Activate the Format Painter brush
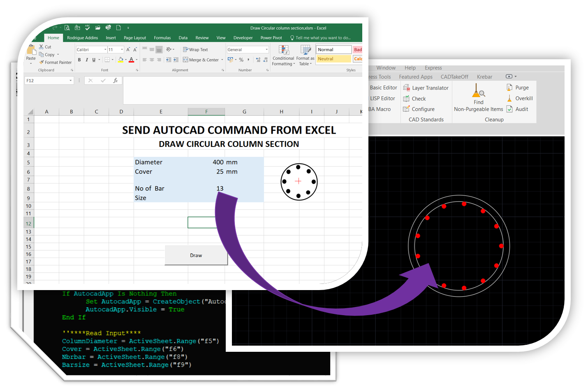588x388 pixels. point(42,62)
